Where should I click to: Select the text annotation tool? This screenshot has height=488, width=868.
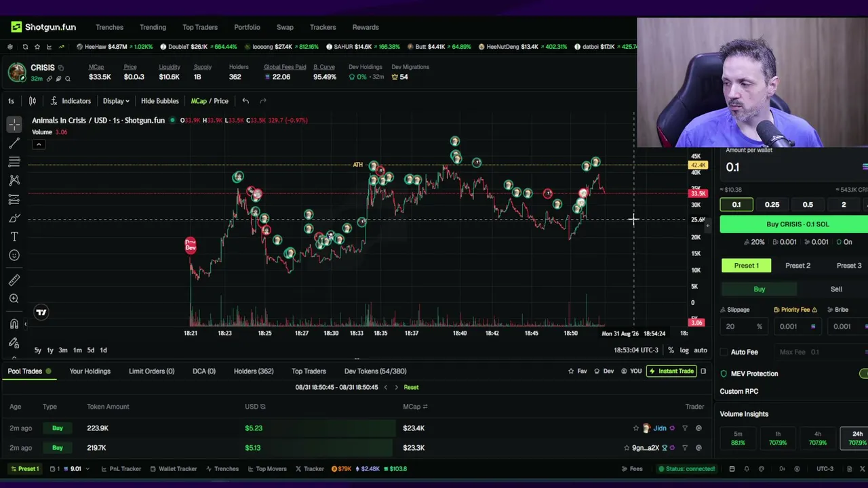[14, 237]
